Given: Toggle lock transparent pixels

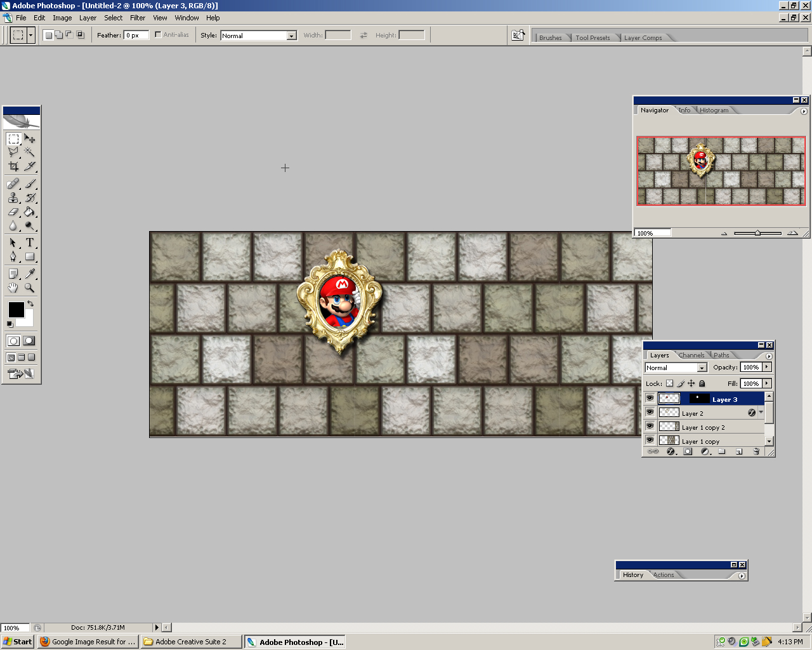Looking at the screenshot, I should (669, 383).
